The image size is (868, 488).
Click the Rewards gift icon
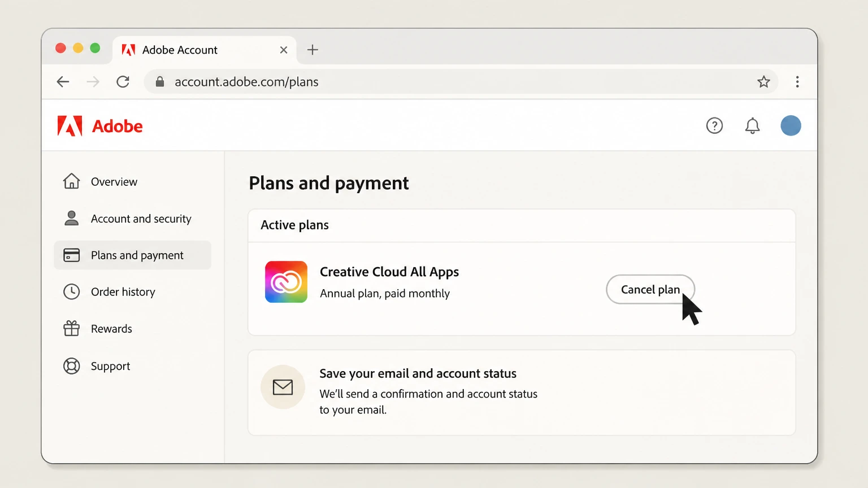[72, 328]
